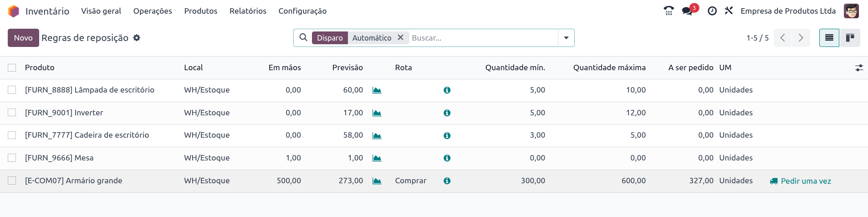
Task: Open forecast graph for Lâmpada de escritório
Action: coord(377,90)
